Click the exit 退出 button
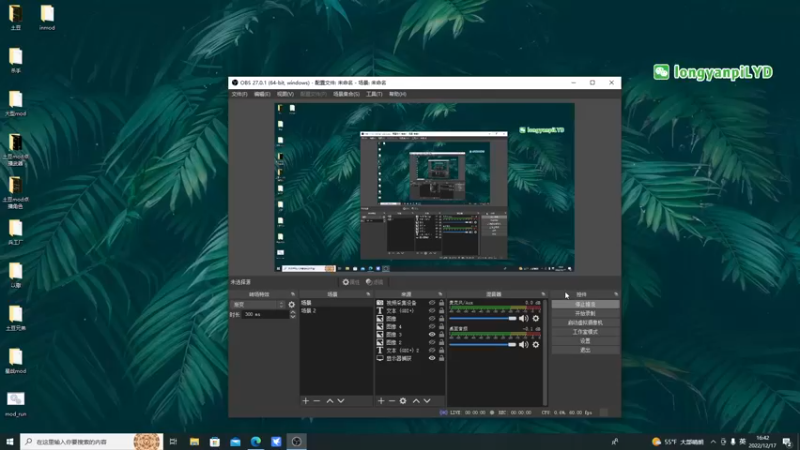This screenshot has width=800, height=450. pyautogui.click(x=585, y=350)
